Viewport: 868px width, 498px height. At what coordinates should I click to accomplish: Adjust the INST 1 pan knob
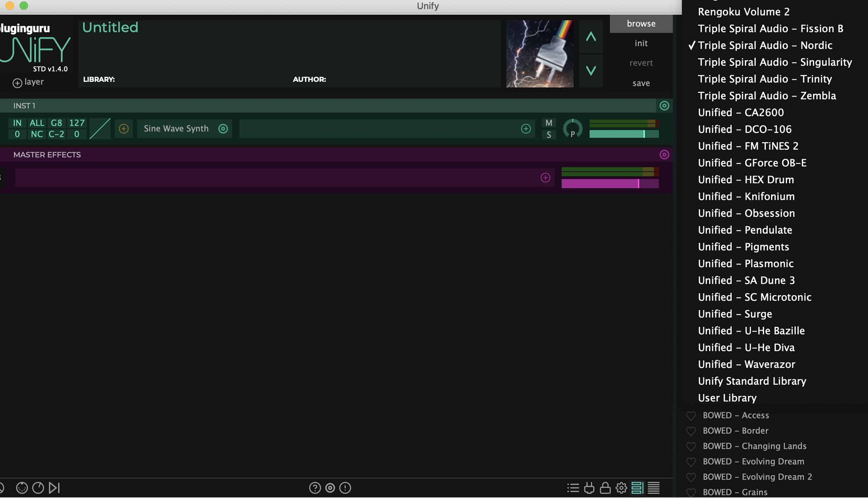[572, 129]
